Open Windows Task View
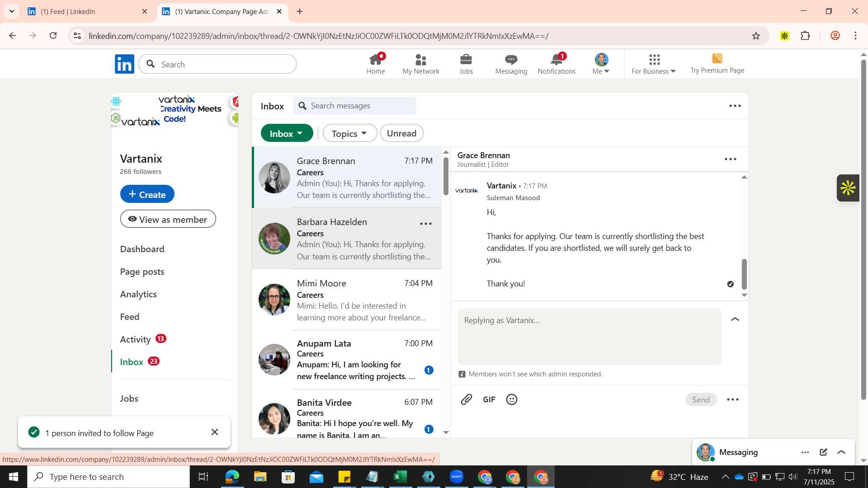 point(203,477)
